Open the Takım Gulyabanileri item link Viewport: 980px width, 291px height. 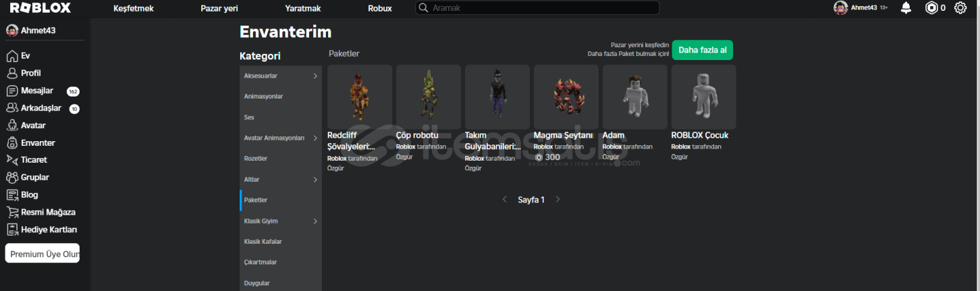[493, 140]
